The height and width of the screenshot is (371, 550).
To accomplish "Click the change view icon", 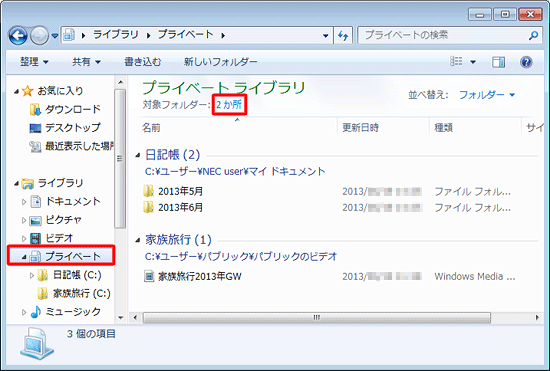I will 456,62.
